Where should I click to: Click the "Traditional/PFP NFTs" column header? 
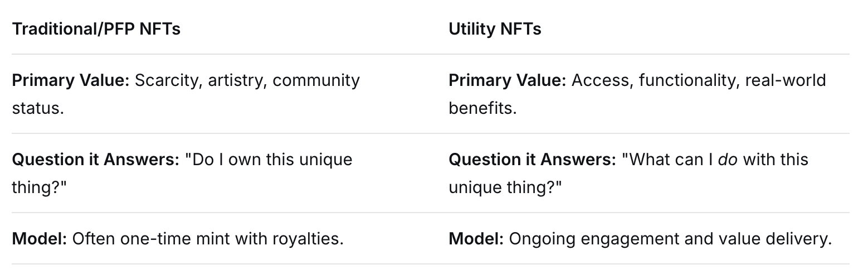(96, 29)
